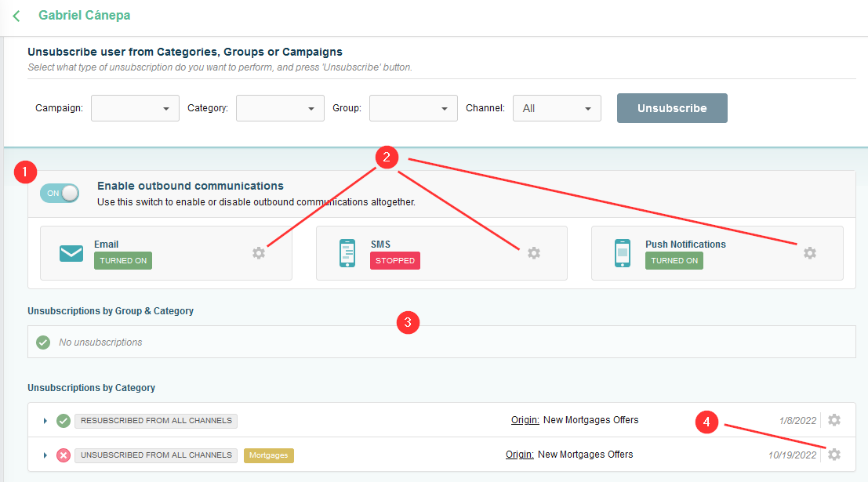
Task: Click the green check icon beside No unsubscriptions
Action: pyautogui.click(x=43, y=342)
